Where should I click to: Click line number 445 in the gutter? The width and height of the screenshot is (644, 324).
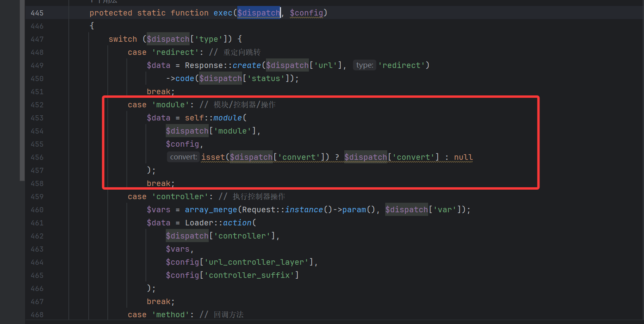point(37,13)
